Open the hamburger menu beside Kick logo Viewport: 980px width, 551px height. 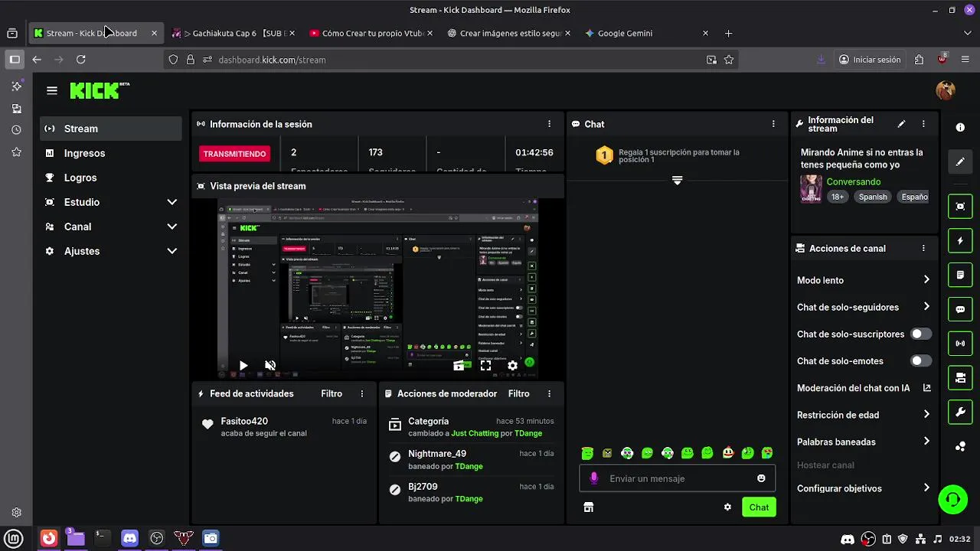pyautogui.click(x=52, y=90)
